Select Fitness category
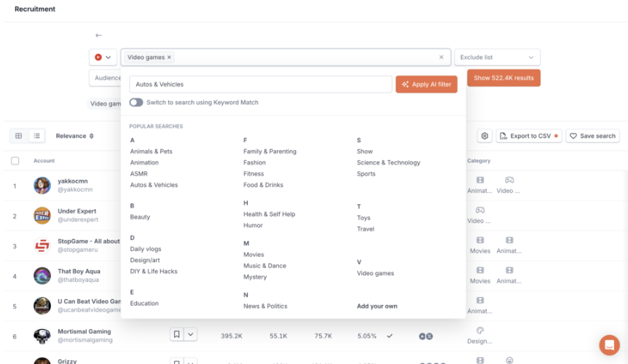This screenshot has height=364, width=628. tap(254, 173)
